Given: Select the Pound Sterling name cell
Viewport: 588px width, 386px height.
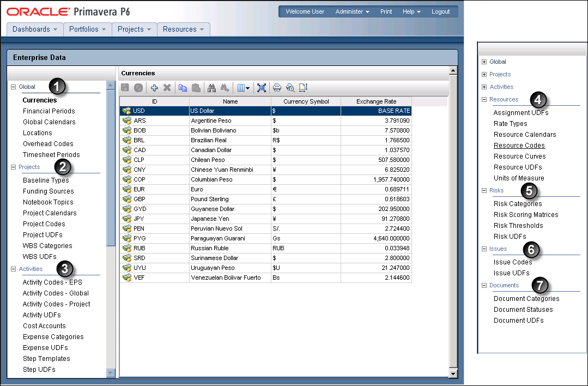Looking at the screenshot, I should pyautogui.click(x=231, y=199).
